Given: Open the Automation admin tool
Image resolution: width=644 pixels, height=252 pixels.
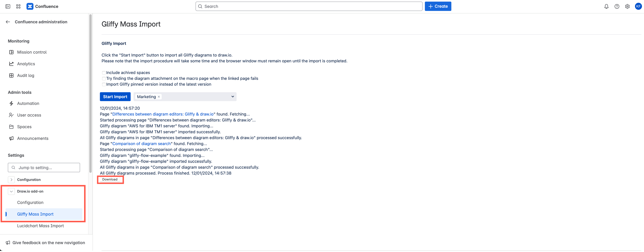Looking at the screenshot, I should 28,103.
